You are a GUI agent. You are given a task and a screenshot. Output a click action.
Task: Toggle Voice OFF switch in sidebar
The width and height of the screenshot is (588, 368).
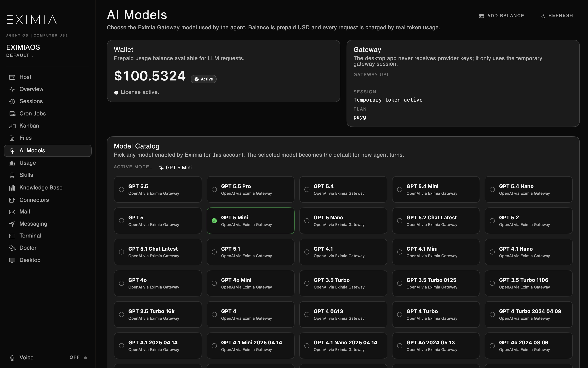coord(78,357)
